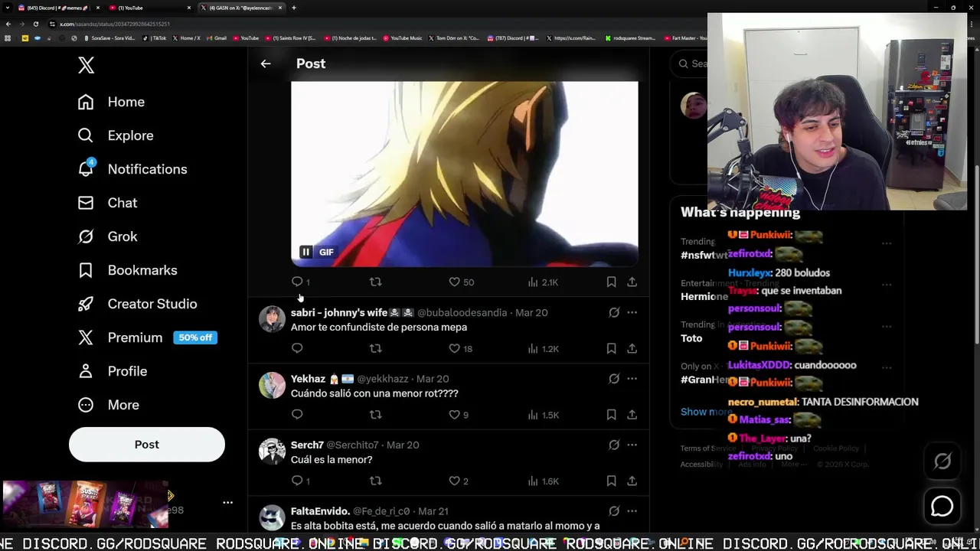
Task: Like Yekhaz's comment with 9 likes
Action: tap(459, 415)
